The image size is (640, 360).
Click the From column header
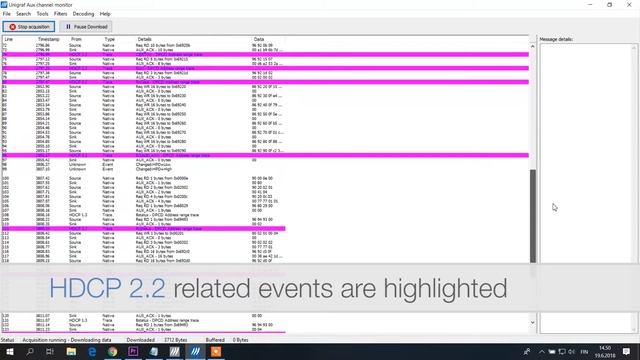click(76, 39)
